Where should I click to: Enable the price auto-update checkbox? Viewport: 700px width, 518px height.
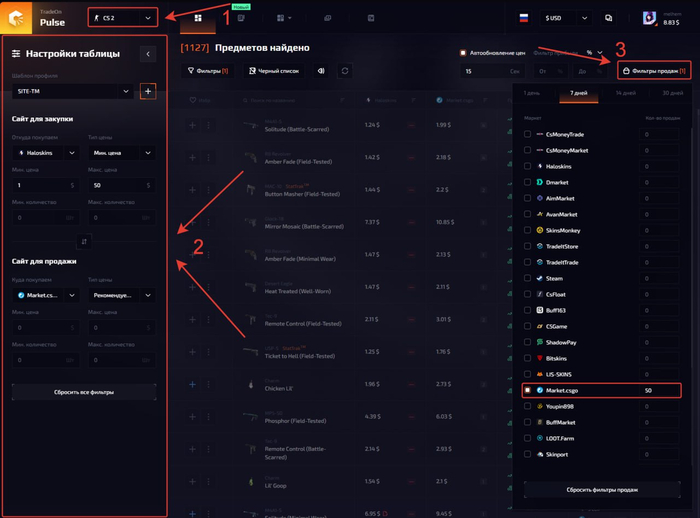tap(463, 53)
